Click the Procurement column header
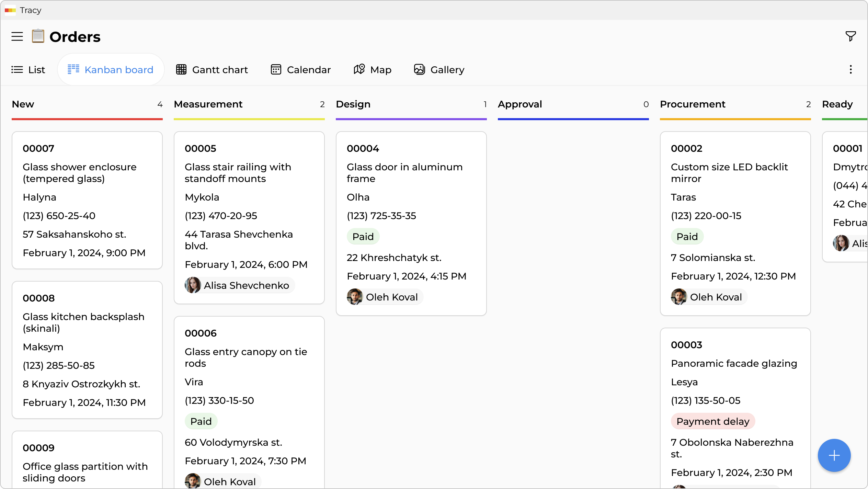 click(693, 104)
